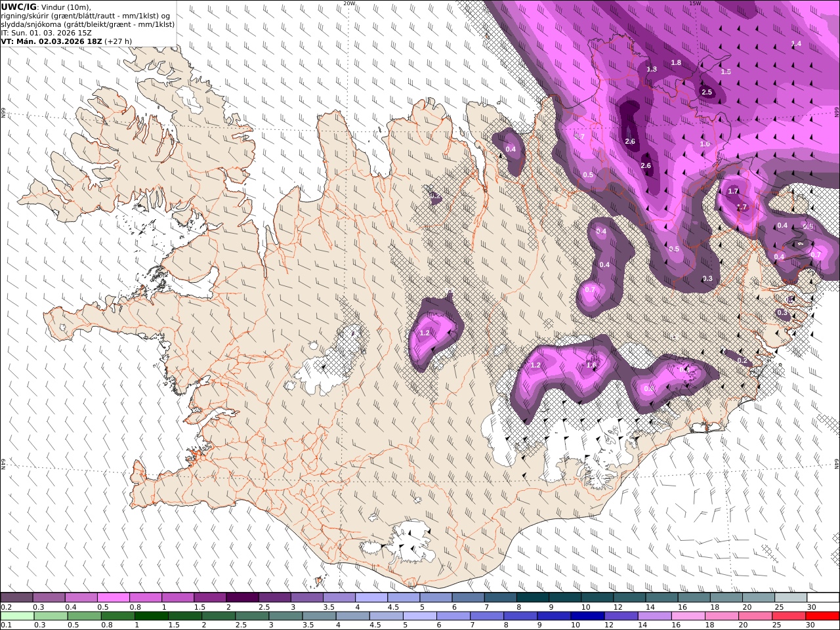Click the darkest purple snow swatch labeled 2

click(x=241, y=597)
